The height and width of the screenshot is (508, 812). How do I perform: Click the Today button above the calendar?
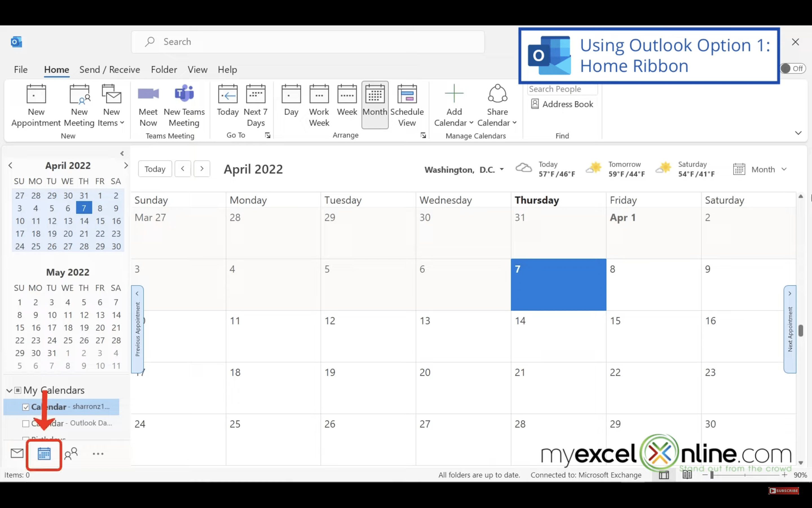[155, 169]
